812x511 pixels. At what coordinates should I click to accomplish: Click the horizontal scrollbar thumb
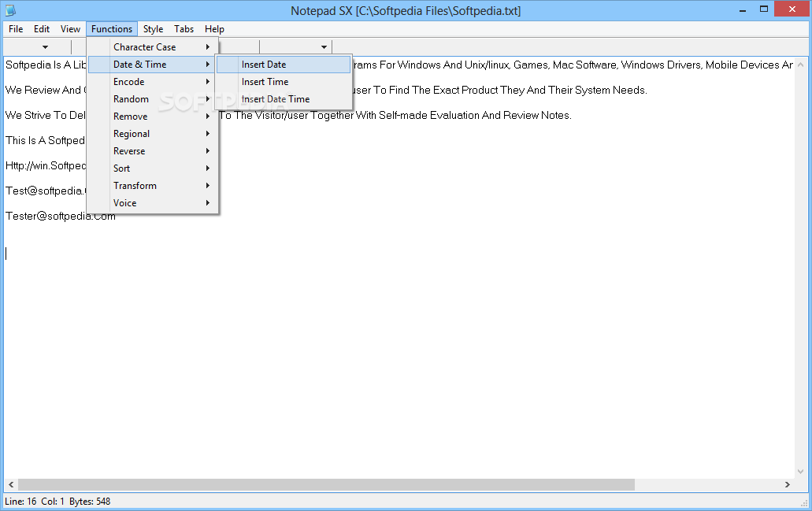[326, 484]
